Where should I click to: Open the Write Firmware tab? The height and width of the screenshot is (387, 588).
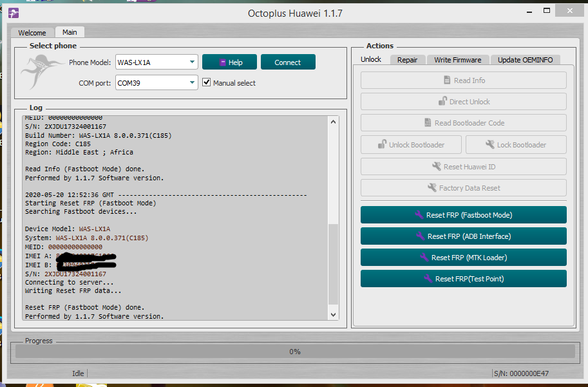point(457,60)
